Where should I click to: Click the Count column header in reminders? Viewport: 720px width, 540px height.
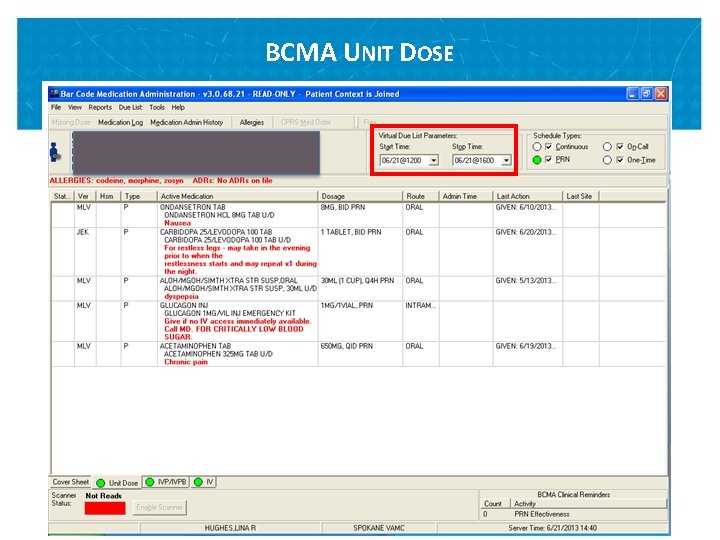(x=495, y=504)
